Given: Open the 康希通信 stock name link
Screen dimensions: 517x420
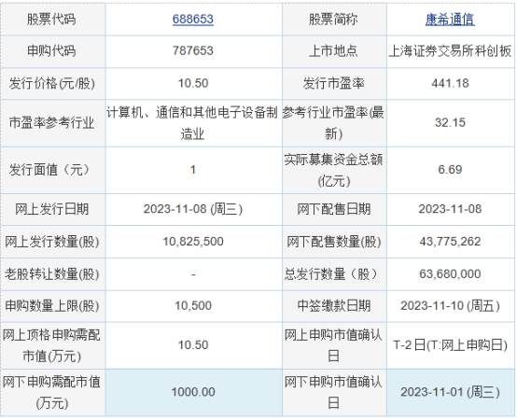Looking at the screenshot, I should point(450,20).
